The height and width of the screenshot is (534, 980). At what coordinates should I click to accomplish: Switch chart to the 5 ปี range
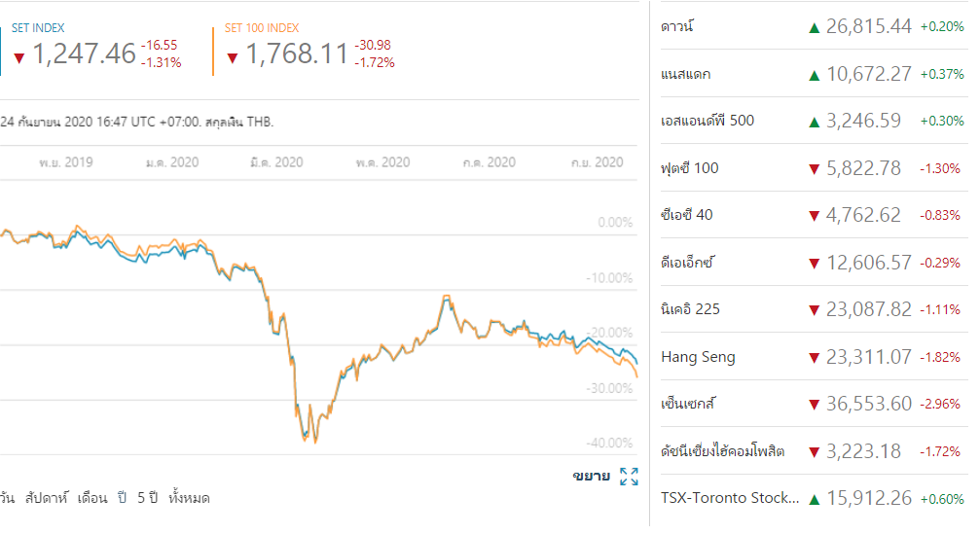click(x=147, y=498)
